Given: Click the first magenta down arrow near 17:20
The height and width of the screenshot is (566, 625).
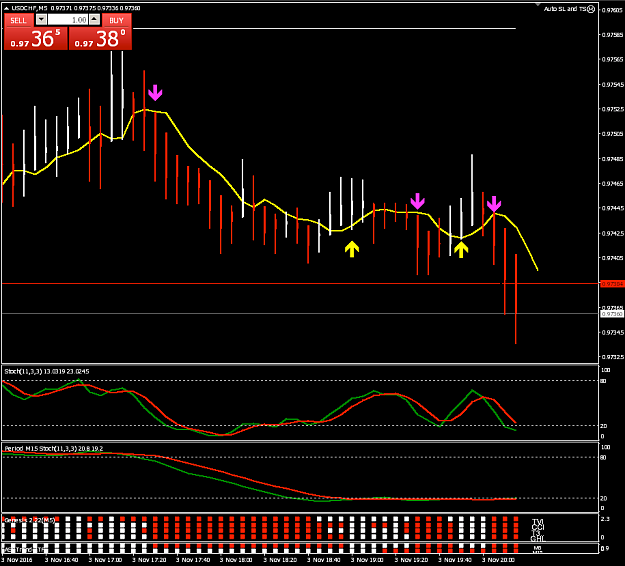Looking at the screenshot, I should 155,92.
